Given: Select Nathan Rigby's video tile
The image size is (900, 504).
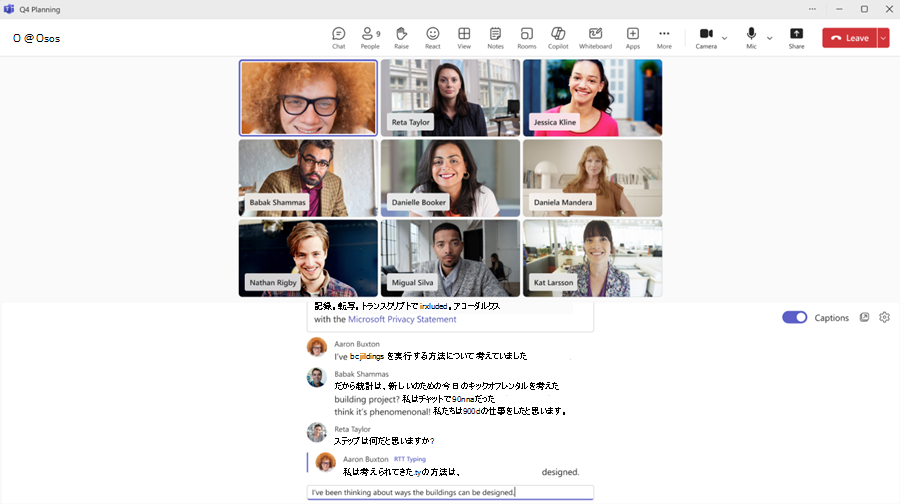Looking at the screenshot, I should [308, 258].
